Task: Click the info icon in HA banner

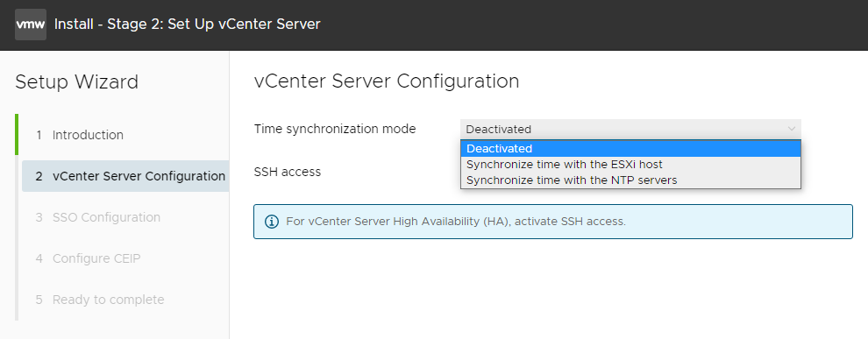Action: click(x=271, y=222)
